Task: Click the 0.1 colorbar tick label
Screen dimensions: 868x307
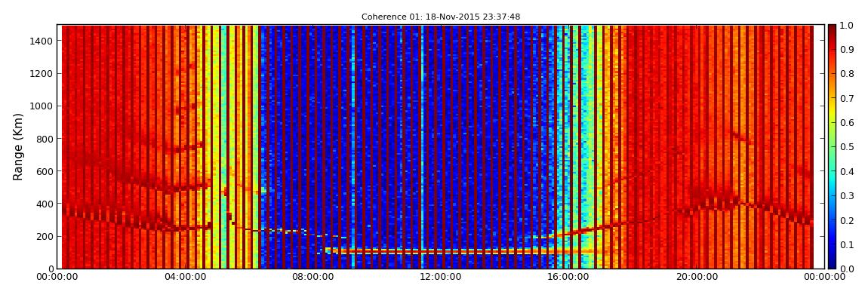Action: tap(848, 244)
